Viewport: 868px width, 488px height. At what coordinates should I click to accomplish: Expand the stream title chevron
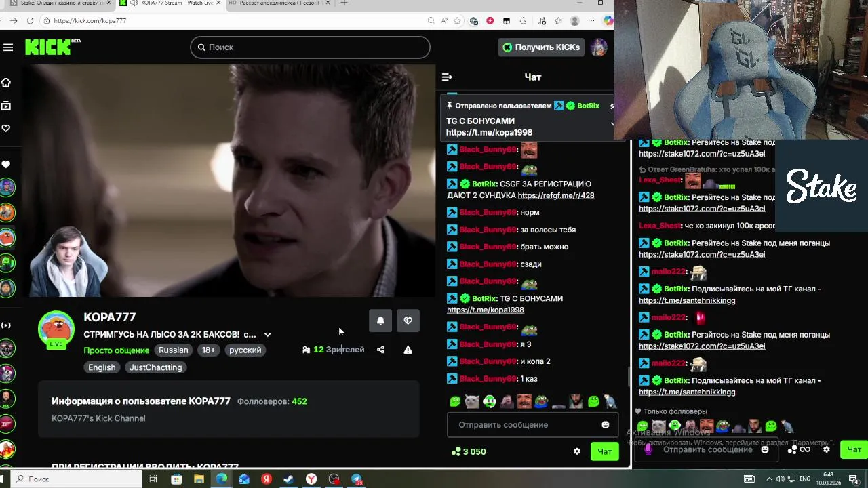(x=267, y=335)
